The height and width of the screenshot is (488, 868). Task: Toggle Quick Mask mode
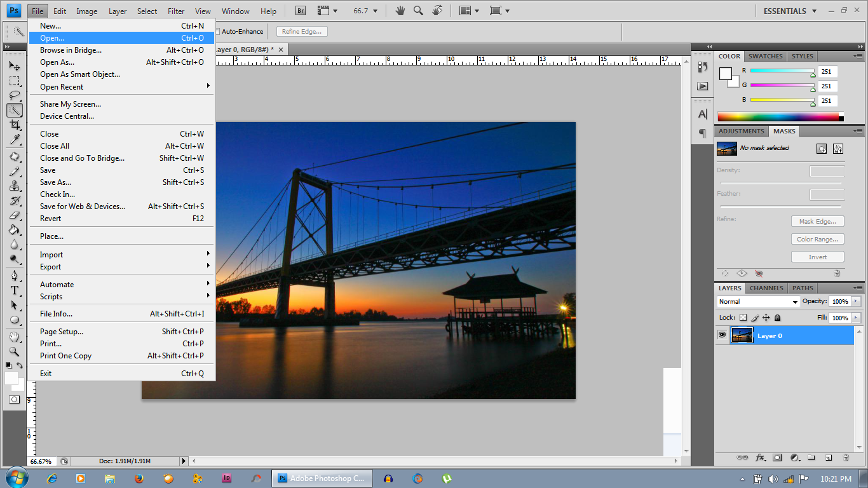[x=14, y=399]
